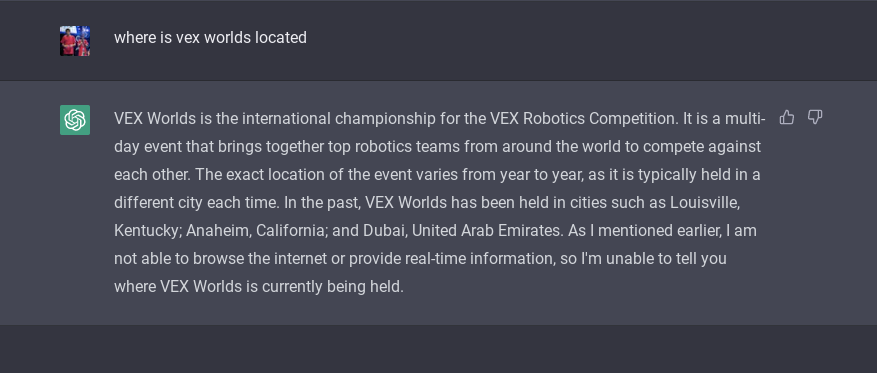Click the word 'Louisville,' in the response
This screenshot has height=373, width=877.
tap(705, 202)
